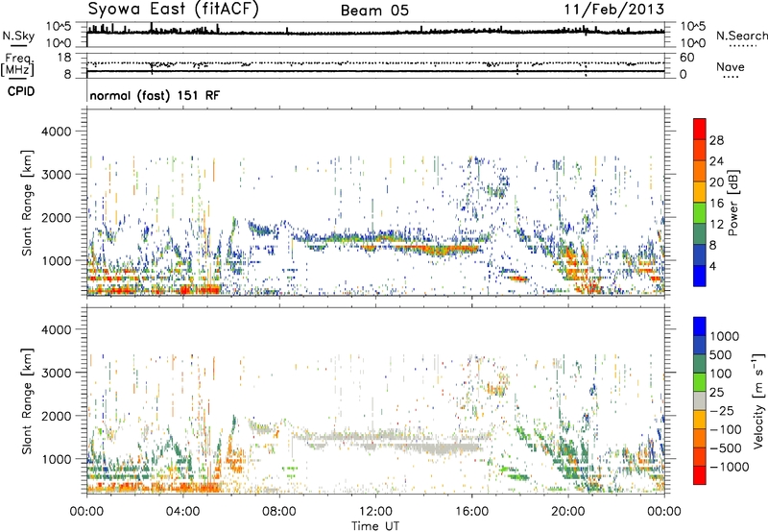Click the "12" tick on Power colorbar
This screenshot has width=768, height=532.
pyautogui.click(x=716, y=225)
